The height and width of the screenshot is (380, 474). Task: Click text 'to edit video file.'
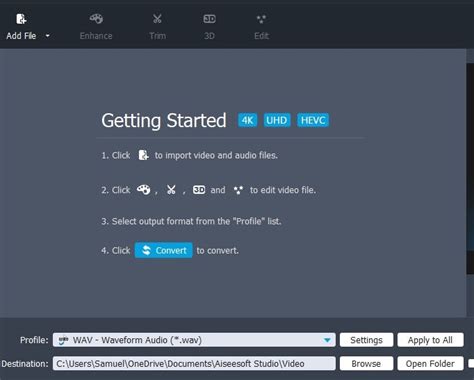[283, 190]
